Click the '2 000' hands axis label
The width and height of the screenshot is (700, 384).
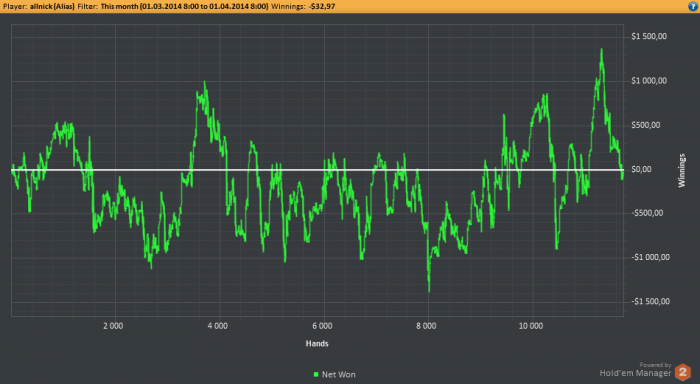(113, 326)
